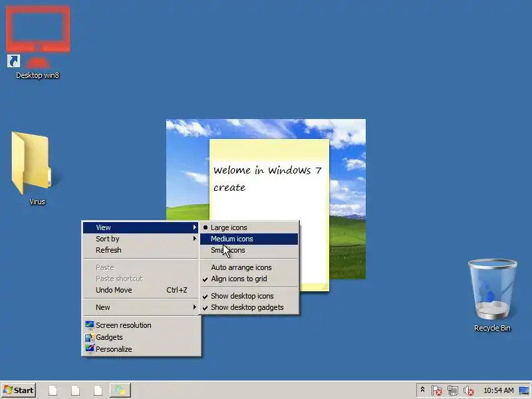Click the 'Virus' folder label
The image size is (532, 399).
(x=37, y=202)
